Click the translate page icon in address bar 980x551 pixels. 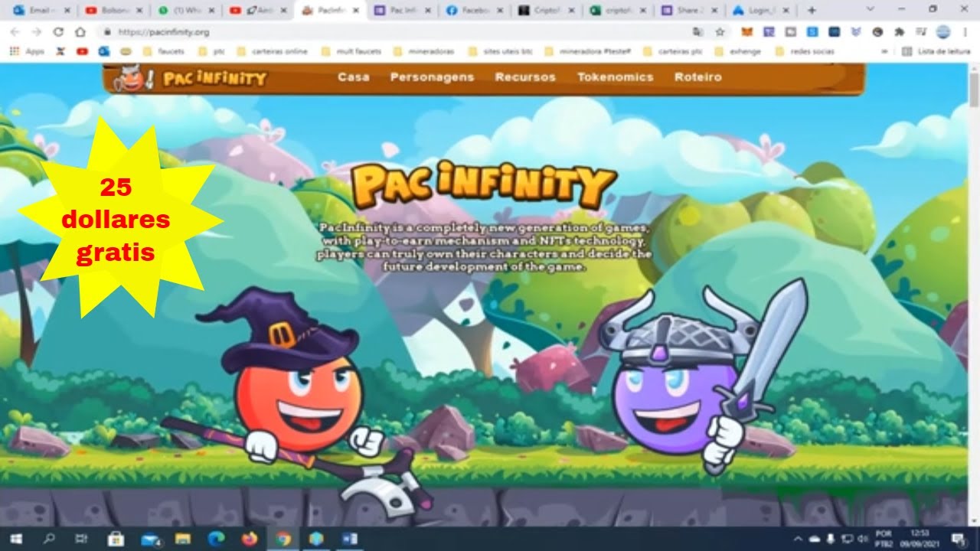coord(697,32)
